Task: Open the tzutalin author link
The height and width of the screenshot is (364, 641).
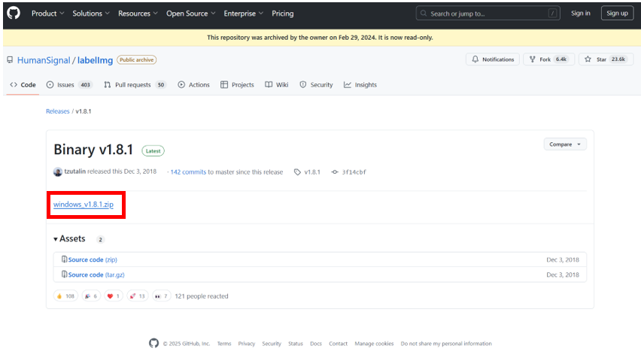Action: coord(74,171)
